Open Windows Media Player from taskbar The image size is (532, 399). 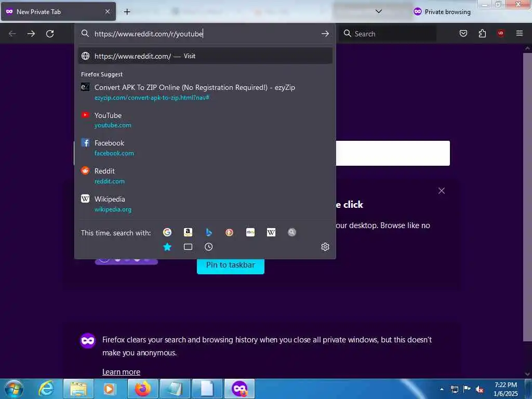tap(110, 389)
